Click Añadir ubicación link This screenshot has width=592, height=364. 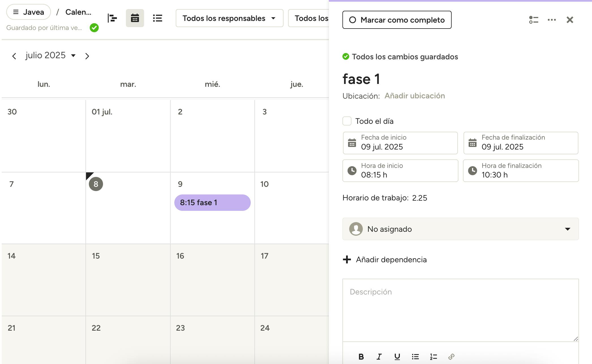click(x=415, y=96)
